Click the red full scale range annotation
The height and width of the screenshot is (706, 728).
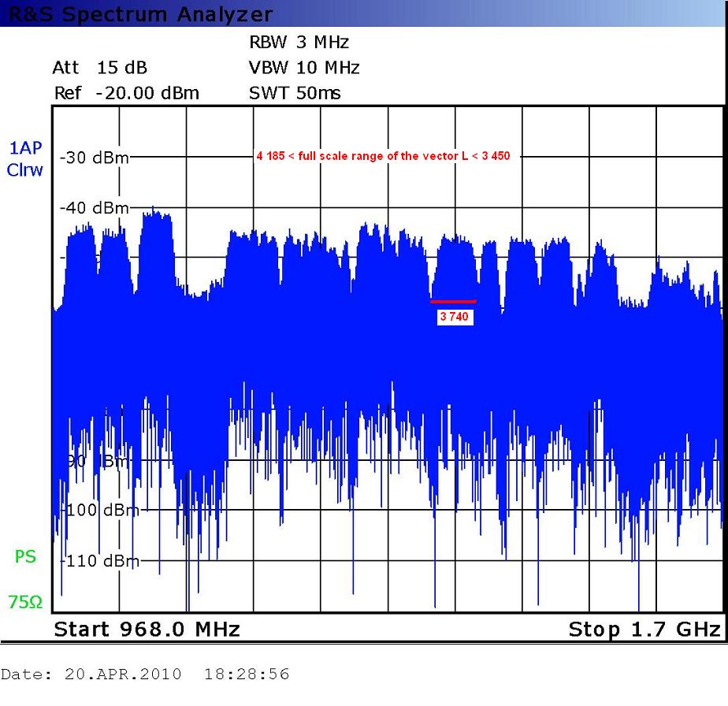[383, 156]
